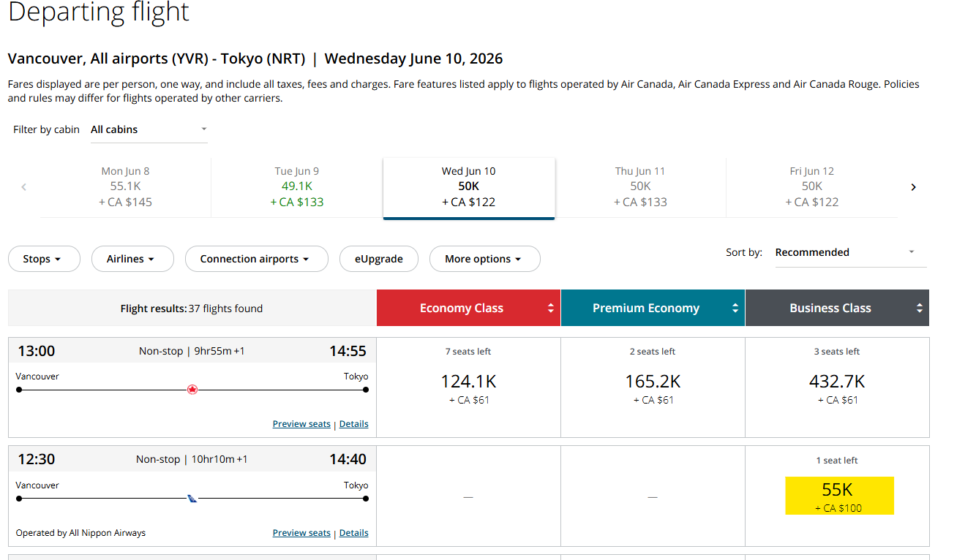Change the Sort by Recommended dropdown
976x560 pixels.
[x=851, y=252]
